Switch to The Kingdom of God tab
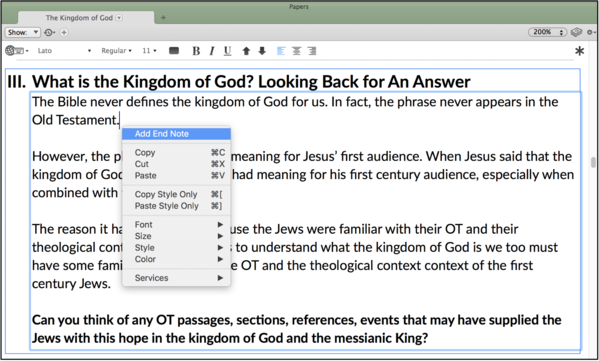 pos(86,18)
